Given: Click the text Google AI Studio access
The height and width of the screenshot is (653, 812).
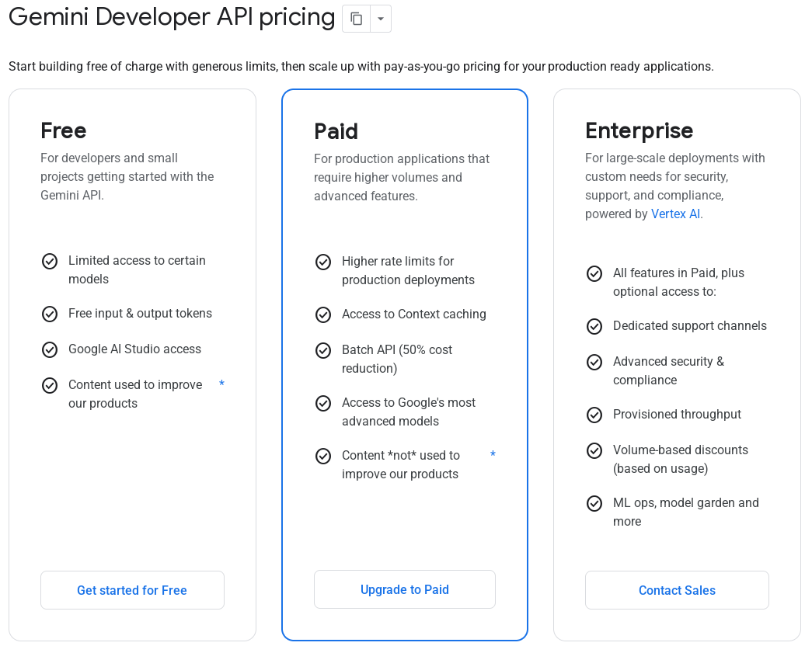Looking at the screenshot, I should [134, 349].
